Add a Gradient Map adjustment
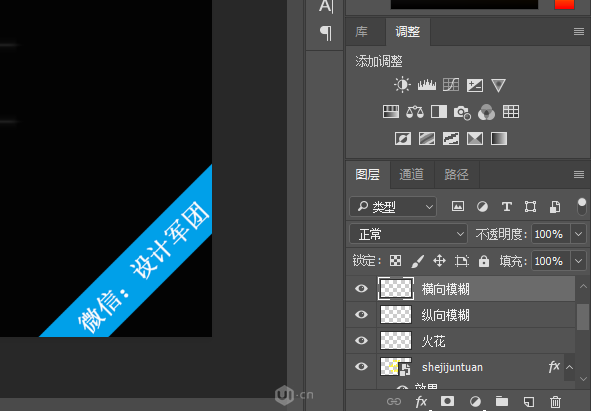591x411 pixels. [x=499, y=138]
